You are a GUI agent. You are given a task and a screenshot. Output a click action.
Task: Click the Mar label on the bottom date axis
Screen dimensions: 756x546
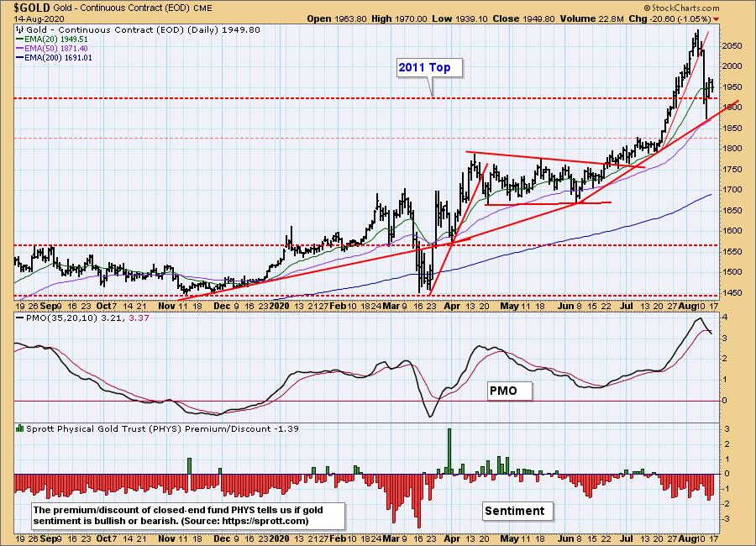pyautogui.click(x=391, y=538)
